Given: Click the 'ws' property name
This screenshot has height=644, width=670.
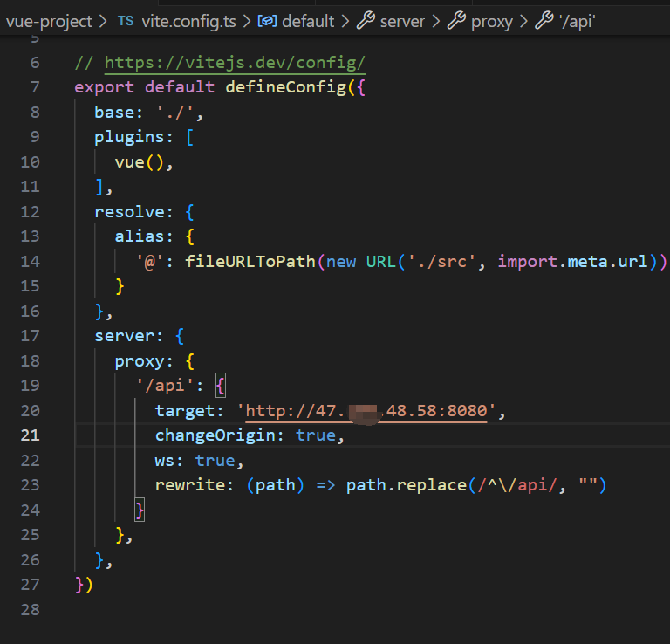Looking at the screenshot, I should tap(165, 461).
